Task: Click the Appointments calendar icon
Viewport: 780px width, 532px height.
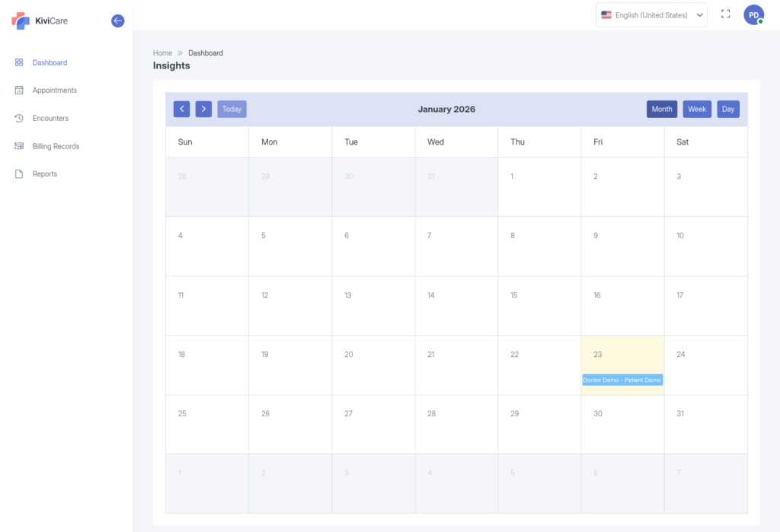Action: pyautogui.click(x=19, y=91)
